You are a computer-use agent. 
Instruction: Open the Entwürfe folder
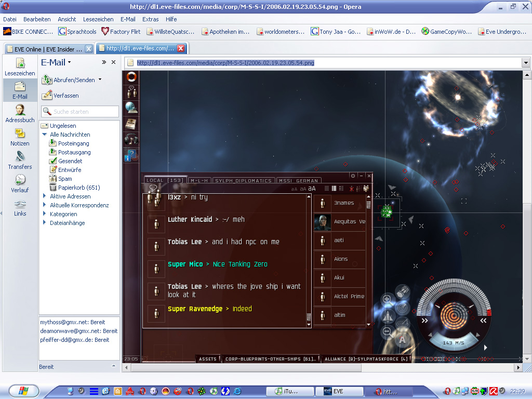[65, 170]
